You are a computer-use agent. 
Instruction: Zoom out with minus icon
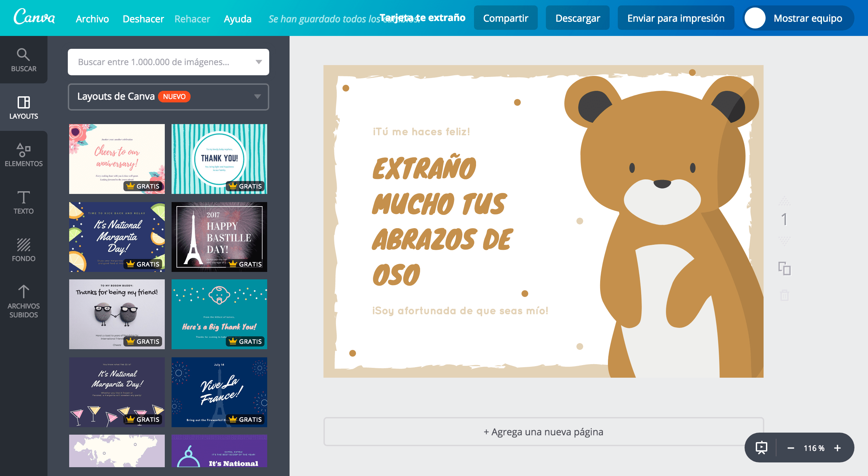791,448
